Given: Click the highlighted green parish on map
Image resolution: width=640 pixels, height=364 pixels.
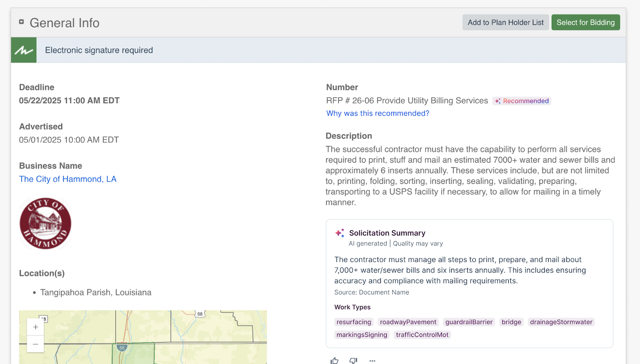Looking at the screenshot, I should (133, 354).
